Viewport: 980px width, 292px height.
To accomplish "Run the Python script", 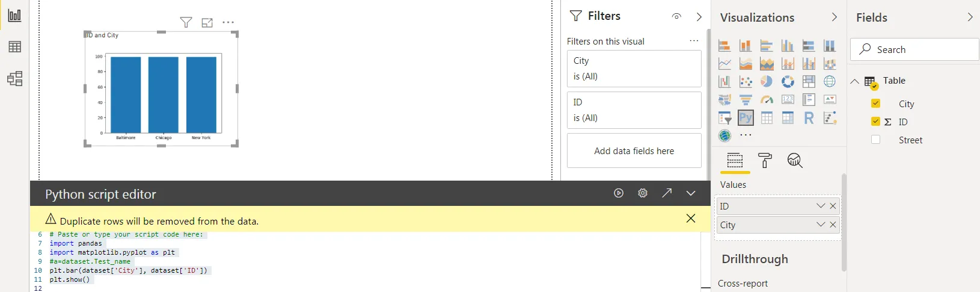I will click(619, 193).
